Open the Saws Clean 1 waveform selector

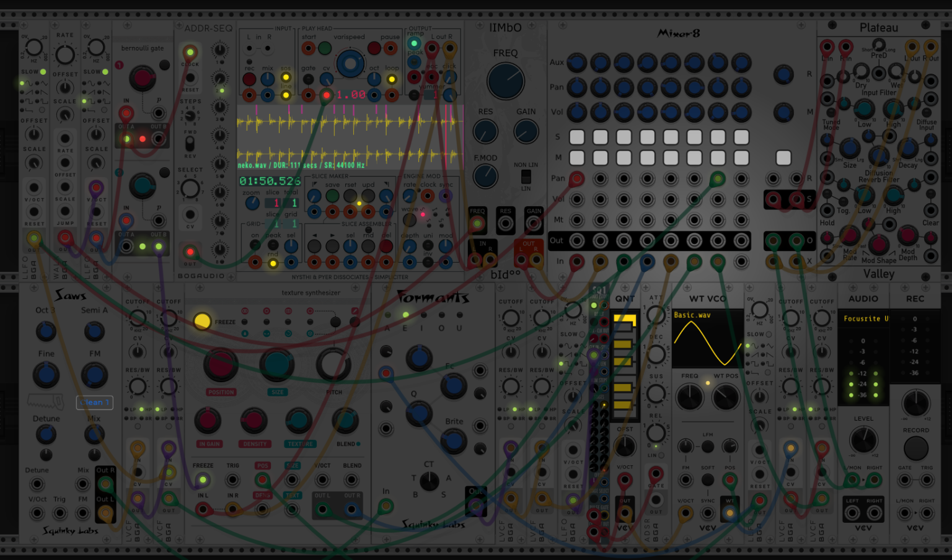(95, 402)
